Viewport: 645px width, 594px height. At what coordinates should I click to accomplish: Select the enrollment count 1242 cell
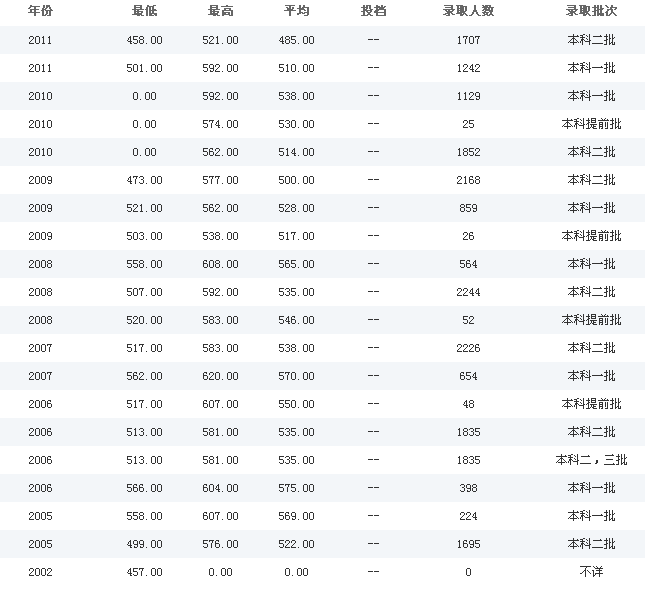click(x=468, y=68)
